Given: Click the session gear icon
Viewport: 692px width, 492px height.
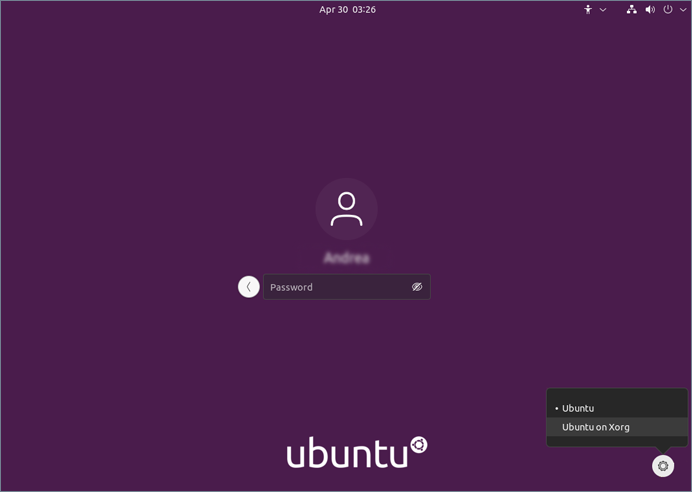Looking at the screenshot, I should pyautogui.click(x=662, y=465).
